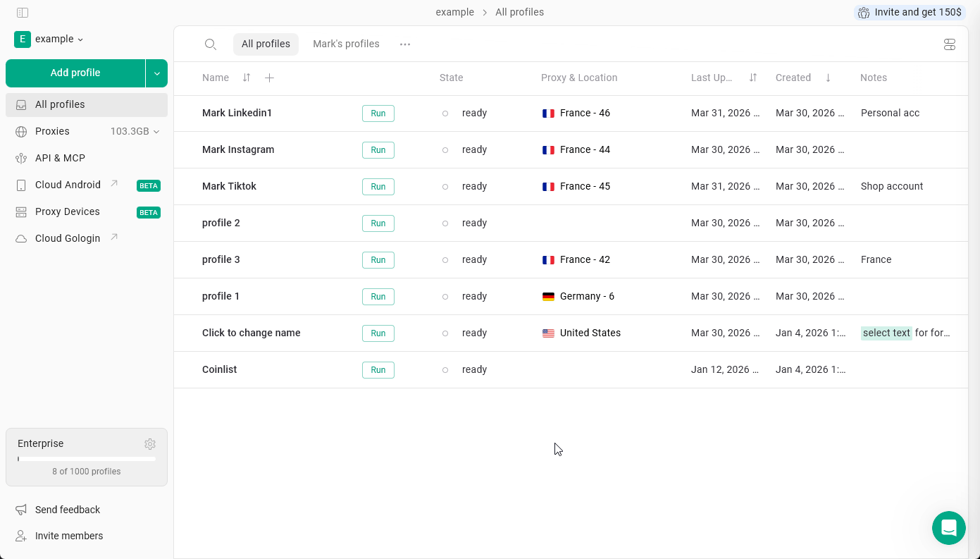Click the Proxy & Location column header
The height and width of the screenshot is (559, 980).
579,78
